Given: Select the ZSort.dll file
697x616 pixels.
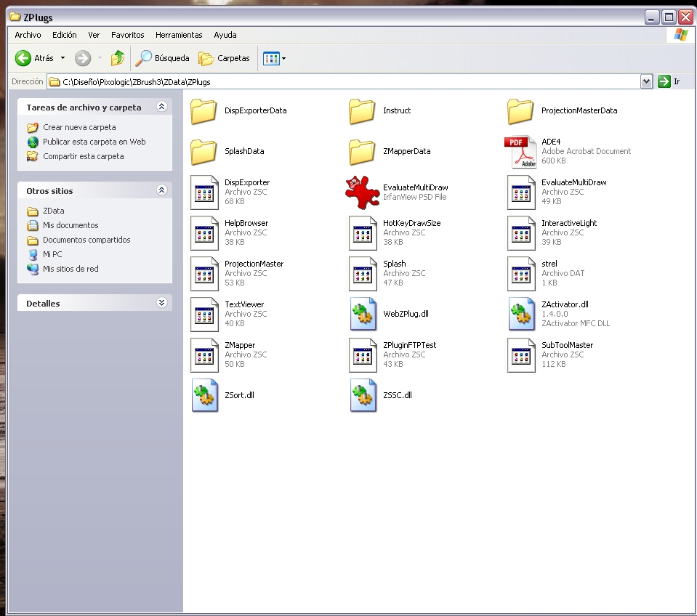Looking at the screenshot, I should pyautogui.click(x=223, y=395).
